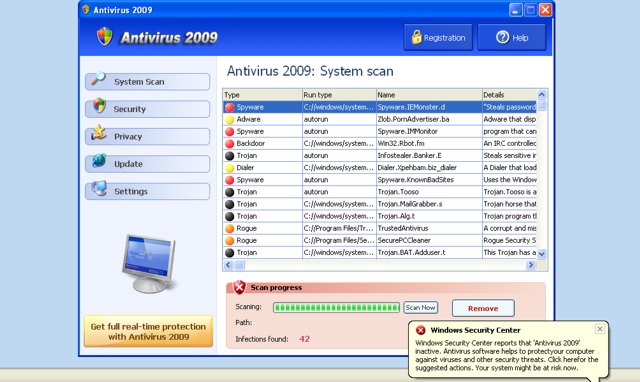Go to the Privacy section
The height and width of the screenshot is (382, 640).
coord(147,136)
